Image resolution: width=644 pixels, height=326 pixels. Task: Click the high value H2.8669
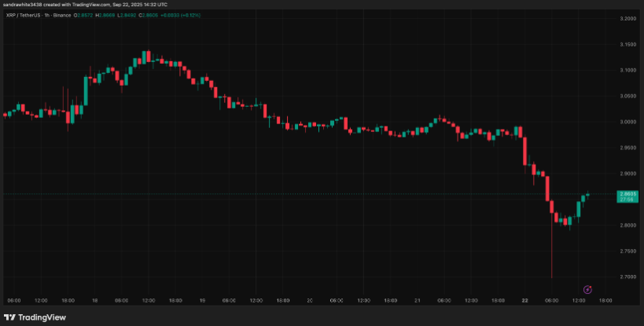coord(105,15)
